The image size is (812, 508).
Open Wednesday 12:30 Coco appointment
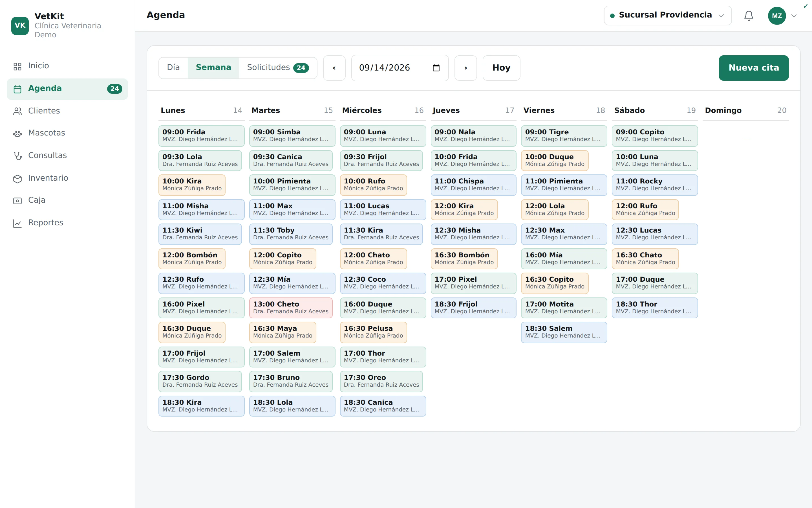(383, 283)
